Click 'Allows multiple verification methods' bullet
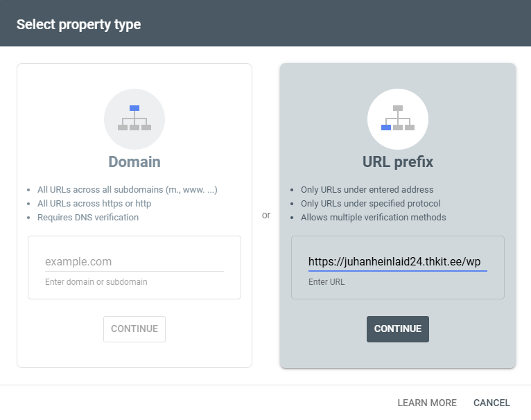 [373, 218]
